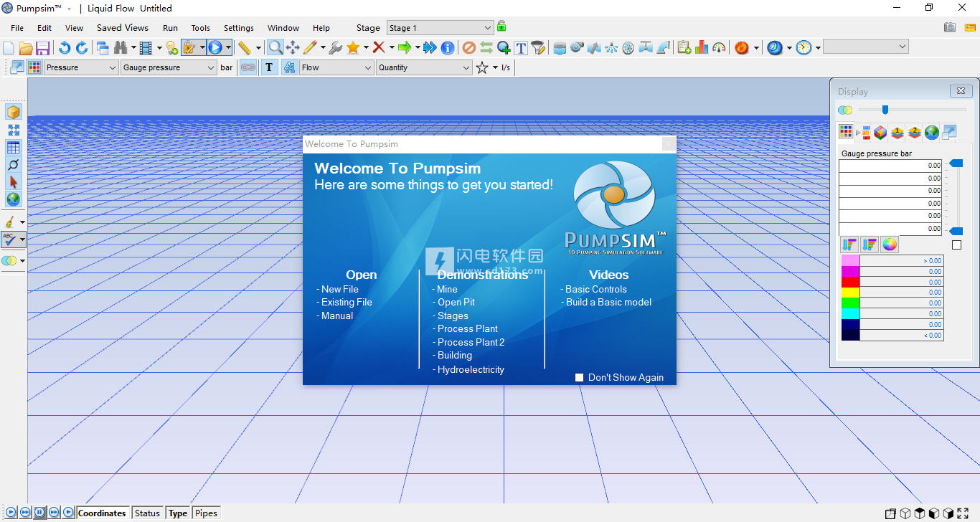
Task: Open the Stage 1 dropdown
Action: (x=440, y=28)
